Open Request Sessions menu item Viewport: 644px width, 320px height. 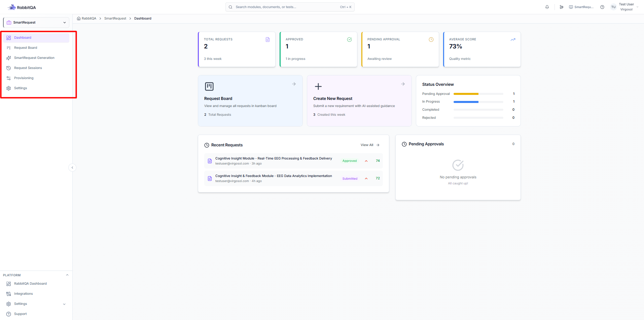(36, 68)
